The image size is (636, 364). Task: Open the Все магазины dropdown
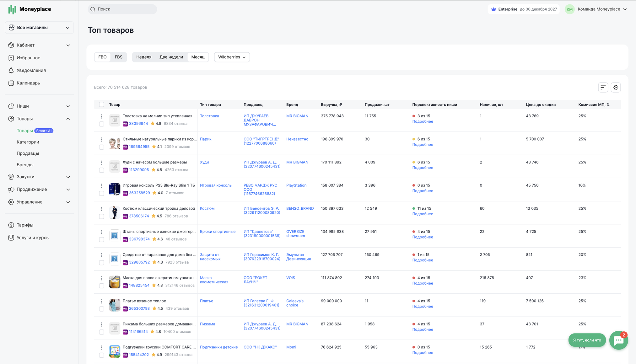(x=39, y=28)
